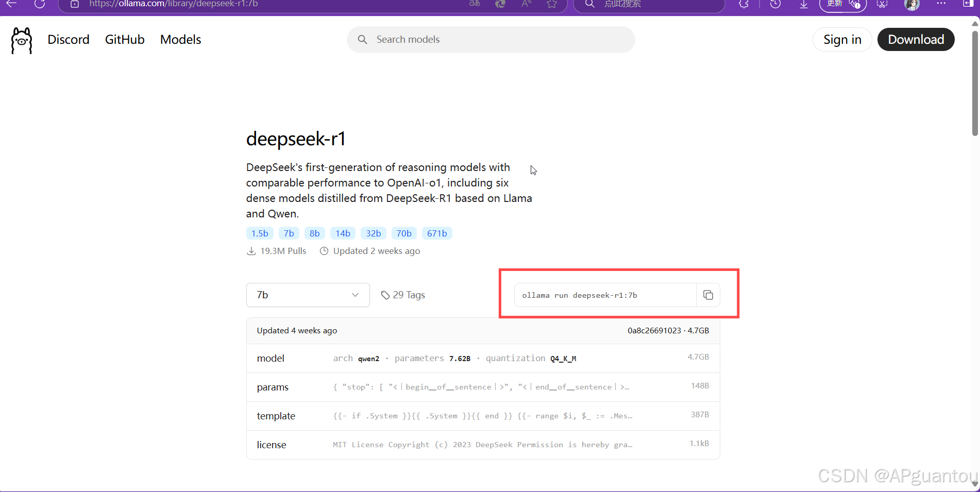Click the Ollama llama logo
This screenshot has height=492, width=980.
click(22, 40)
